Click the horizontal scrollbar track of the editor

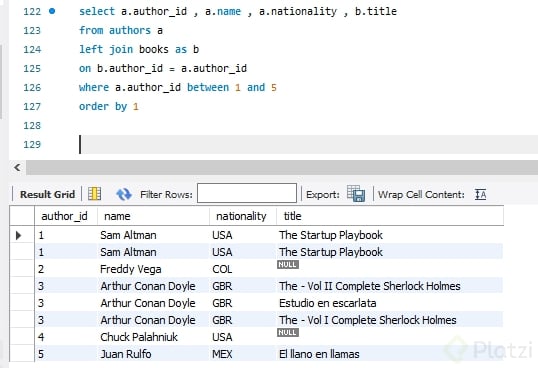tap(282, 167)
